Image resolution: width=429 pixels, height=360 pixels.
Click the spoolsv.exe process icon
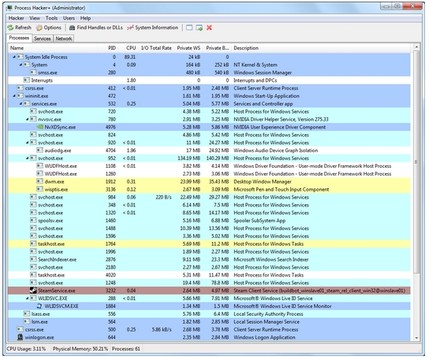click(x=33, y=220)
